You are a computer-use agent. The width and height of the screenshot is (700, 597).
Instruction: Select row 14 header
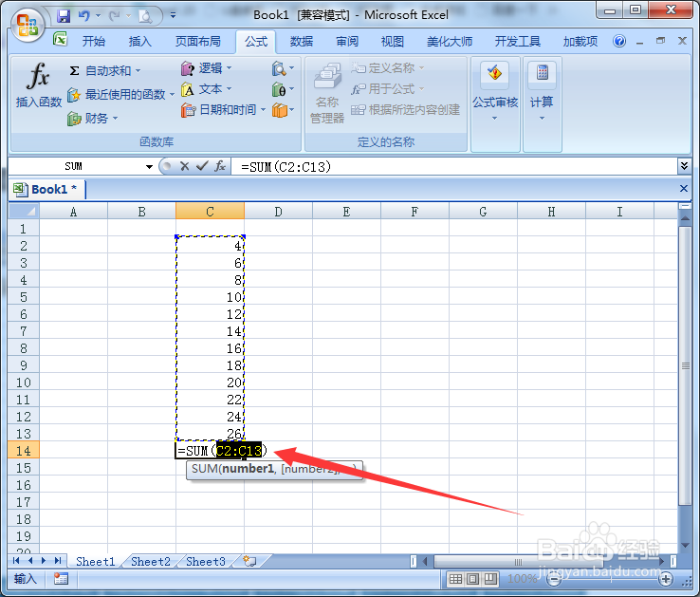24,451
